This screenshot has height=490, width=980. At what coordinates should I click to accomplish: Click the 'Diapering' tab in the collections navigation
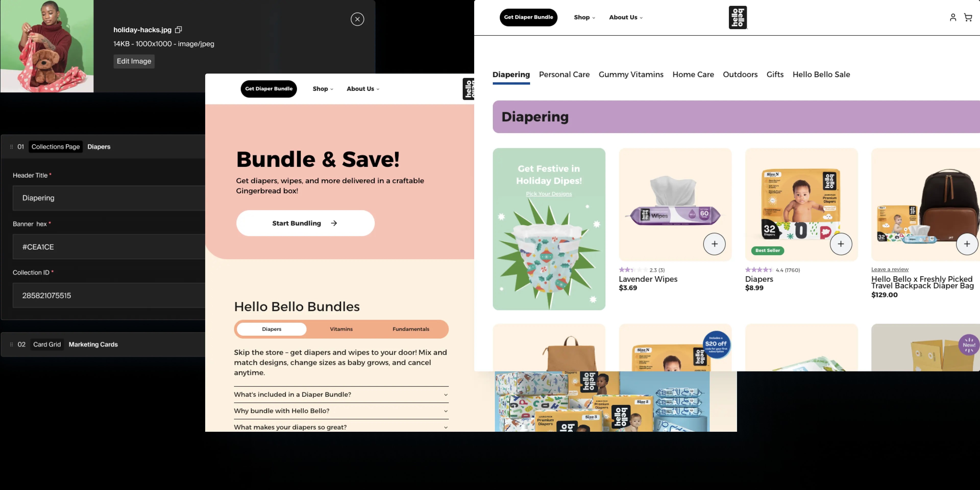click(x=511, y=74)
